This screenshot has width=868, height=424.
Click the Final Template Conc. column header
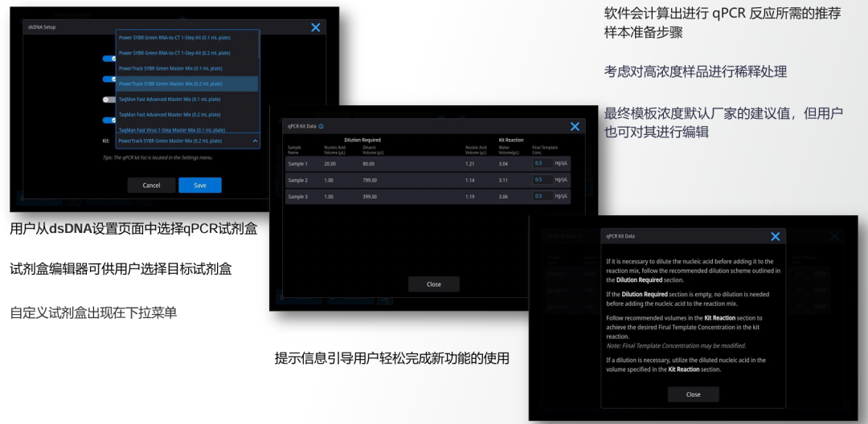point(545,149)
